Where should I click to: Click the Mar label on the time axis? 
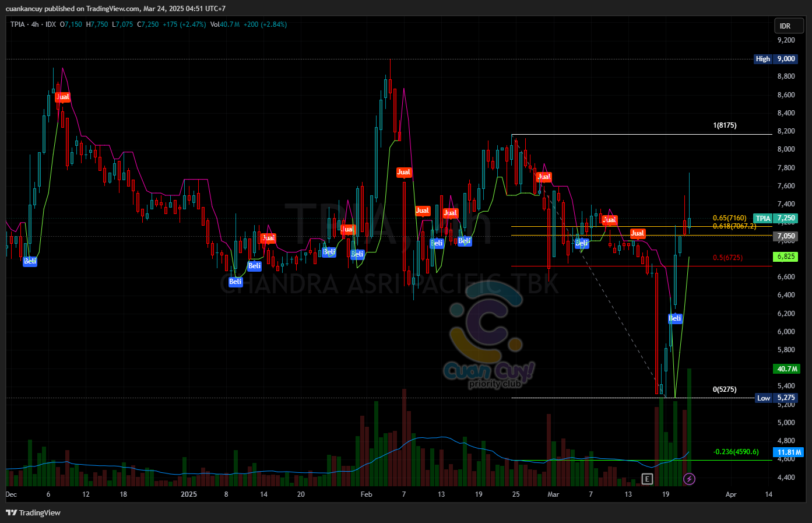(553, 494)
